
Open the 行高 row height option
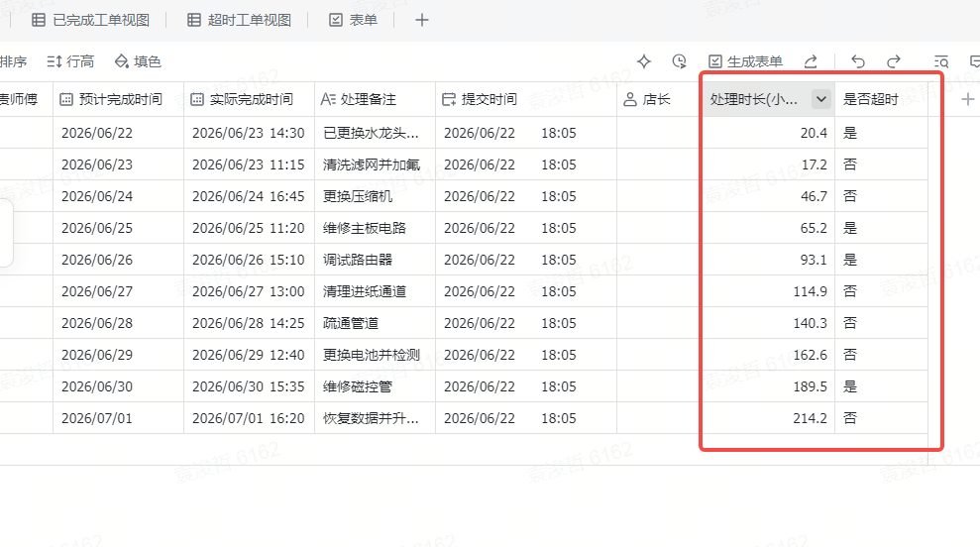click(x=70, y=61)
